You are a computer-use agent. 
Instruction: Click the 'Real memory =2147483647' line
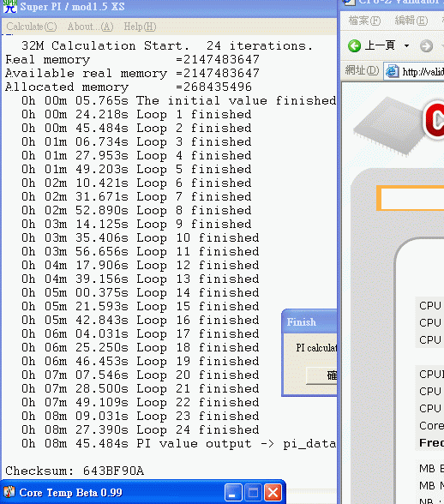[132, 60]
